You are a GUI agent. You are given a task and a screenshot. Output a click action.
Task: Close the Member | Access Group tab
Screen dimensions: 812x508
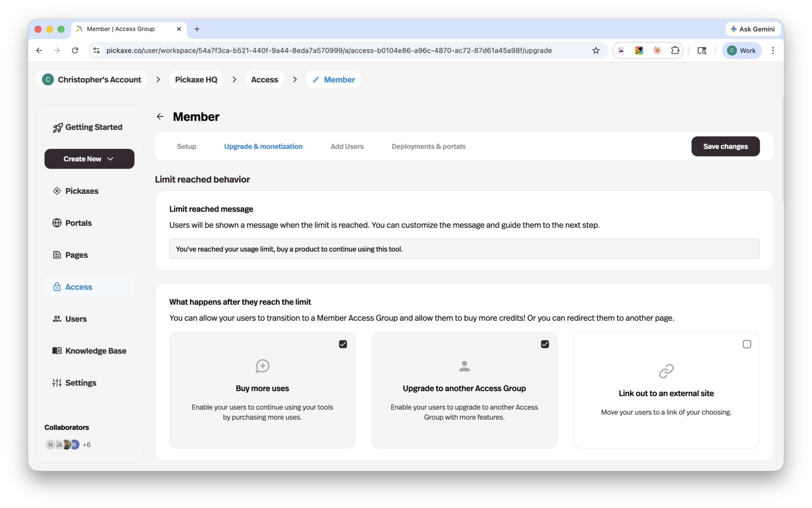[x=179, y=29]
